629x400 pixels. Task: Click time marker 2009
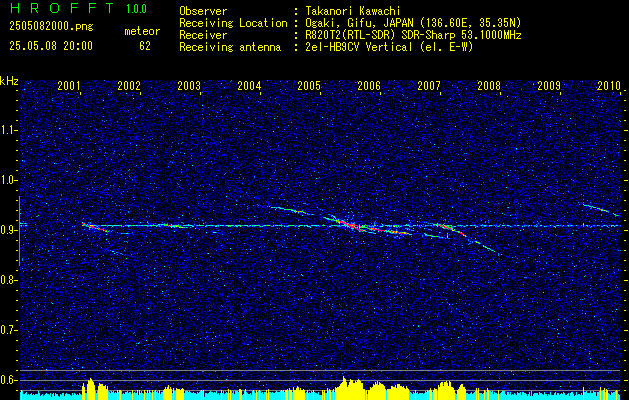click(549, 85)
